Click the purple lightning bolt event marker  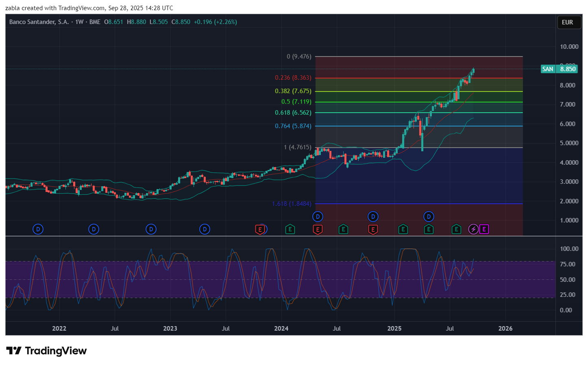[x=473, y=229]
